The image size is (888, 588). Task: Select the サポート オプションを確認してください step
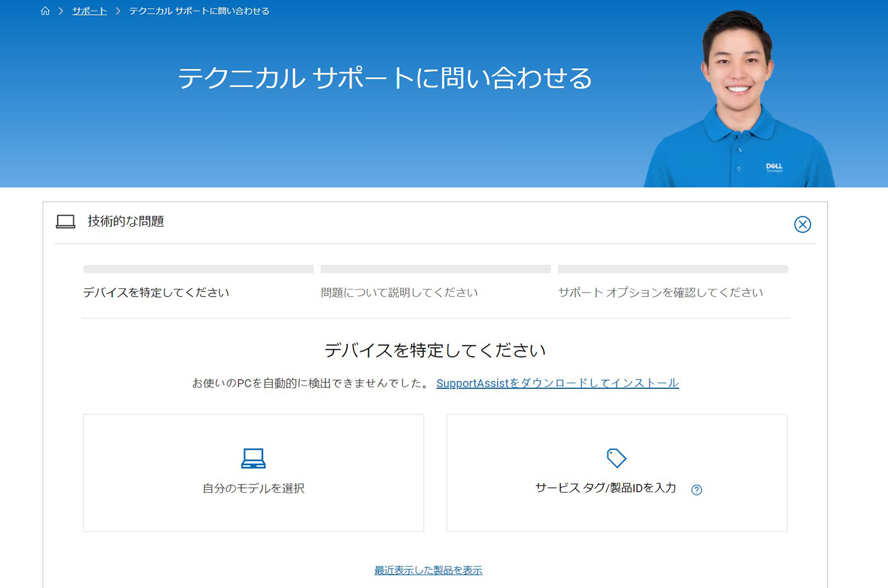pyautogui.click(x=661, y=293)
